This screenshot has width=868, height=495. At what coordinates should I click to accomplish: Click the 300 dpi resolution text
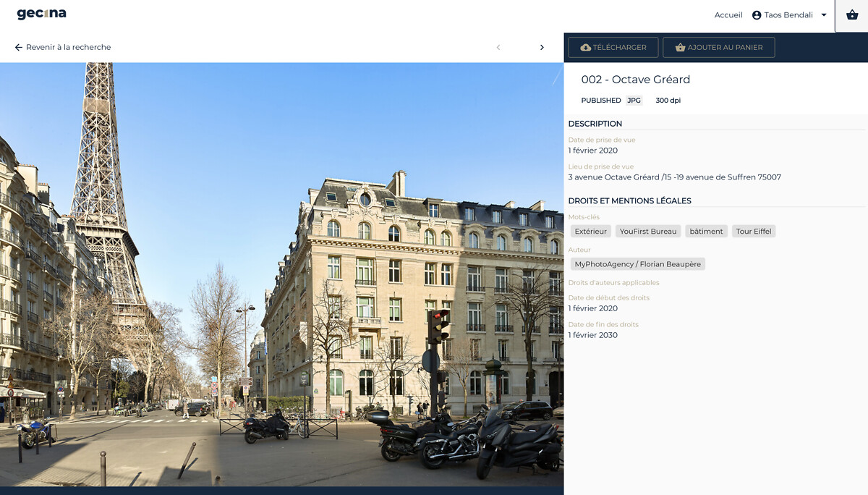click(x=668, y=101)
